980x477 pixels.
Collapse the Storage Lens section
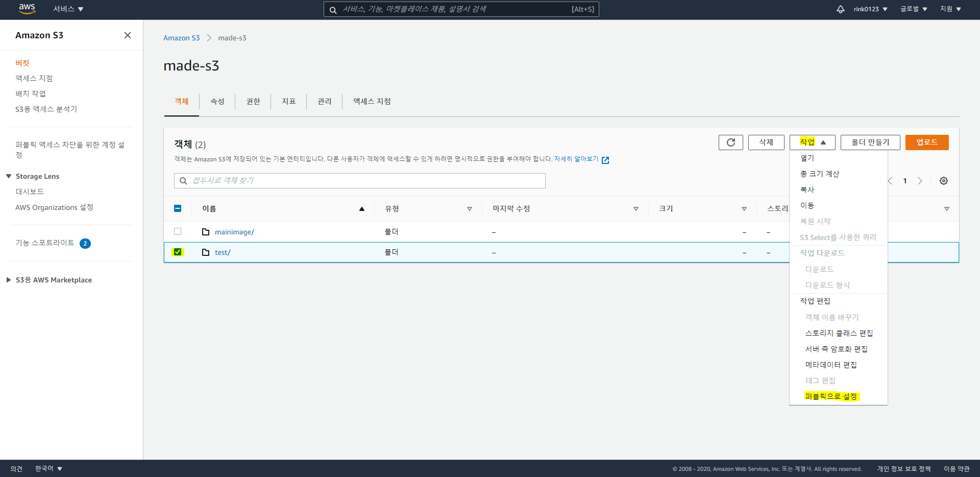[9, 176]
